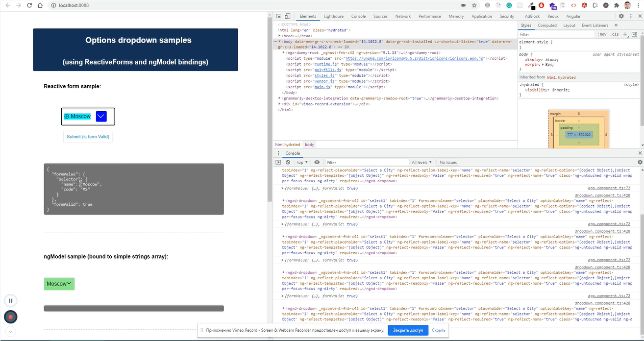Show the console sidebar icon
Viewport: 644px width, 341px height.
[x=278, y=162]
